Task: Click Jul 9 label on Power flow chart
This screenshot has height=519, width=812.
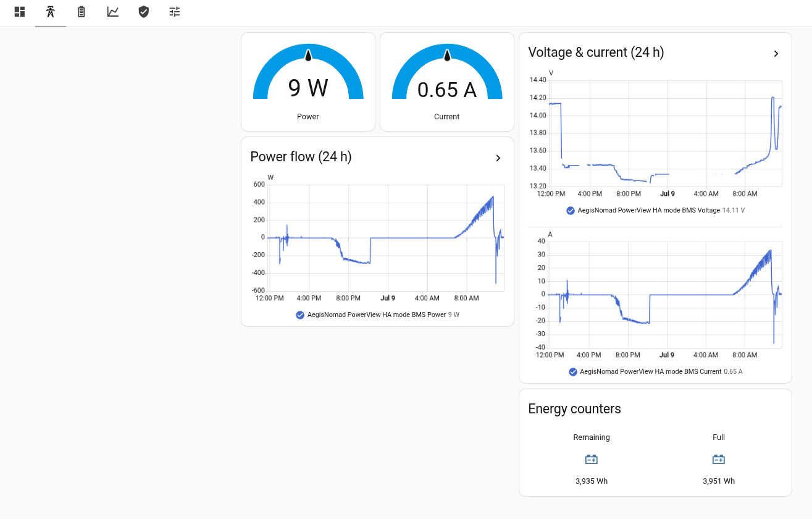Action: point(388,298)
